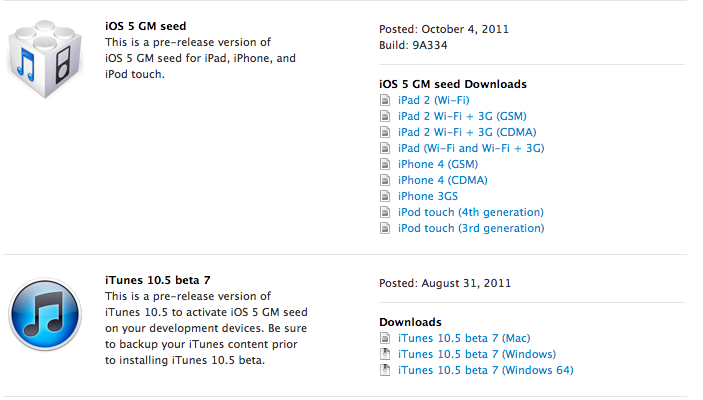Download iPhone 4 (CDMA) firmware
This screenshot has width=703, height=400.
(443, 180)
